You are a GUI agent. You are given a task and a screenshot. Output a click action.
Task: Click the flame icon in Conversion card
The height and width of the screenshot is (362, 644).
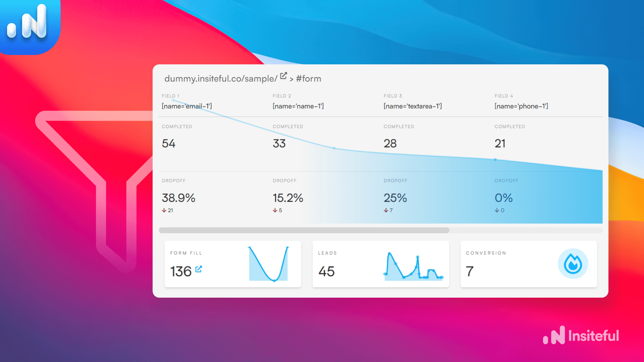click(573, 264)
